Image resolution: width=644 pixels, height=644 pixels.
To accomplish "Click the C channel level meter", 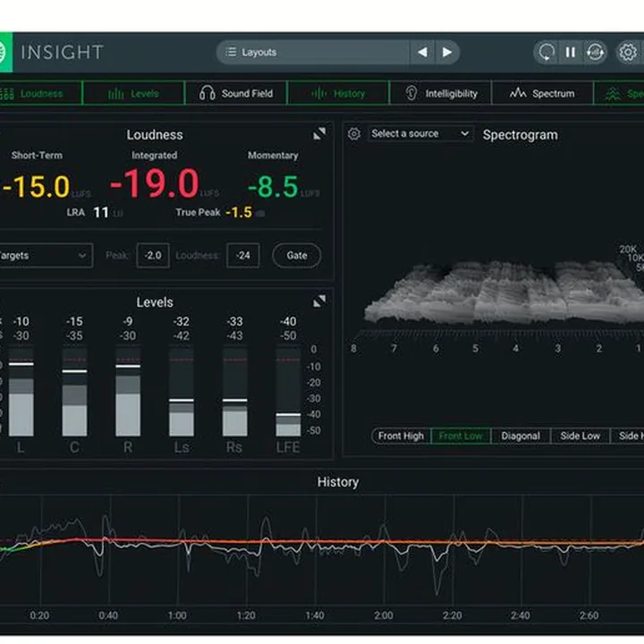I will click(74, 392).
